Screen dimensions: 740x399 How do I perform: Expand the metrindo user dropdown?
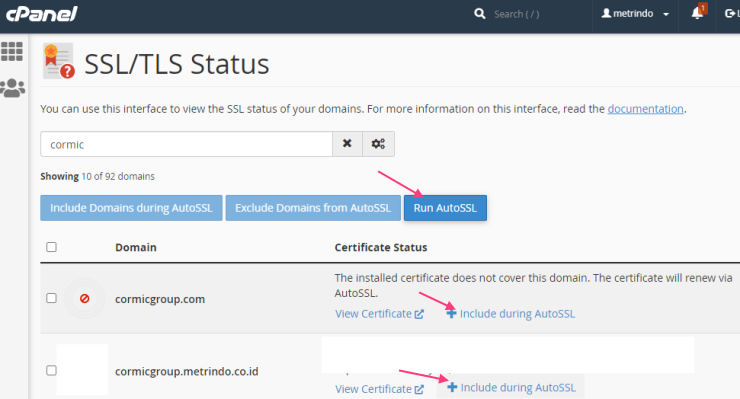coord(635,14)
